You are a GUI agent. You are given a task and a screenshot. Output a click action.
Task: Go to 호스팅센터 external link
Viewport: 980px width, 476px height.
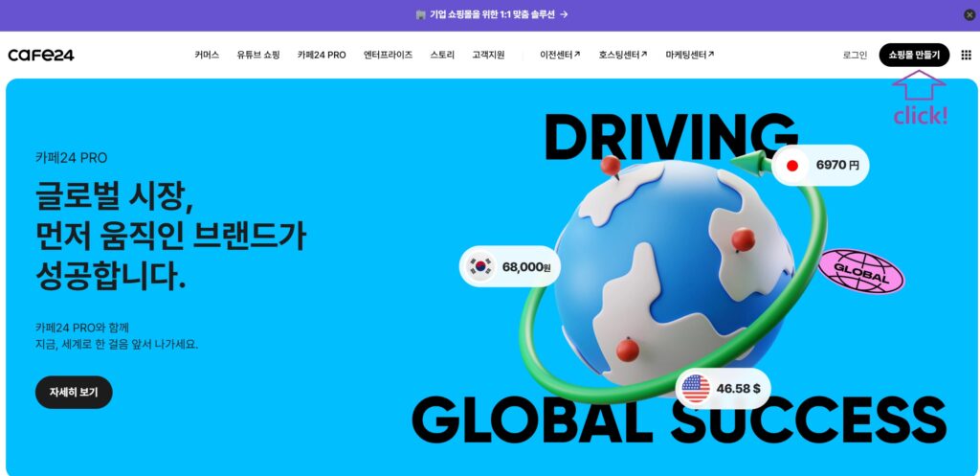tap(622, 55)
